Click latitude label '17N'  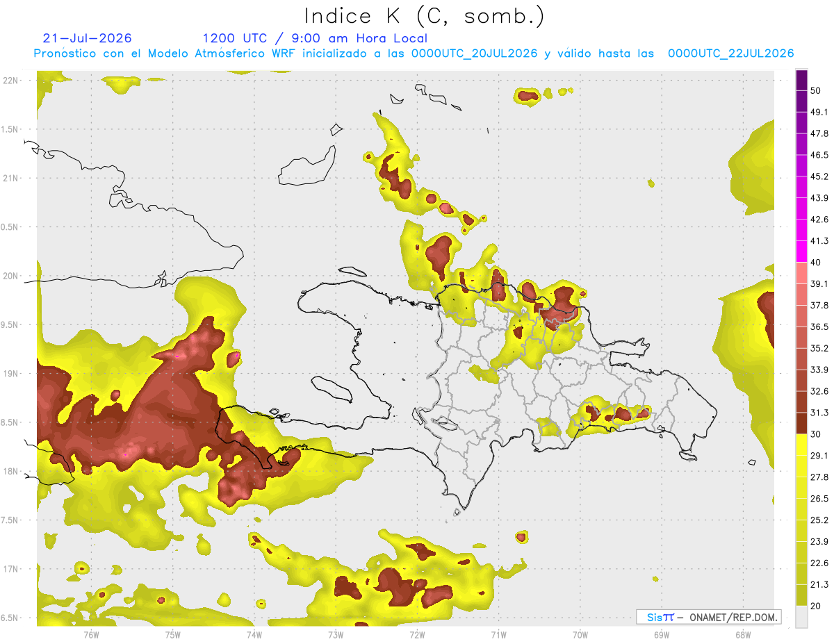(11, 569)
